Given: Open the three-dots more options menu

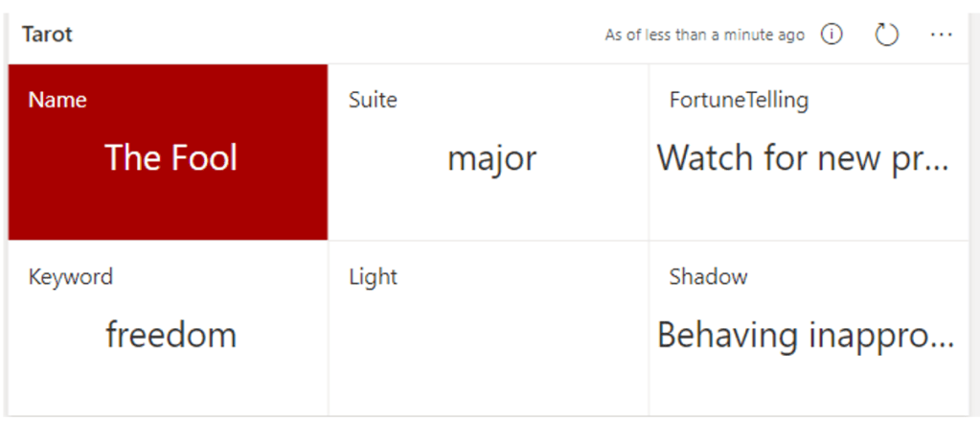Looking at the screenshot, I should [941, 35].
